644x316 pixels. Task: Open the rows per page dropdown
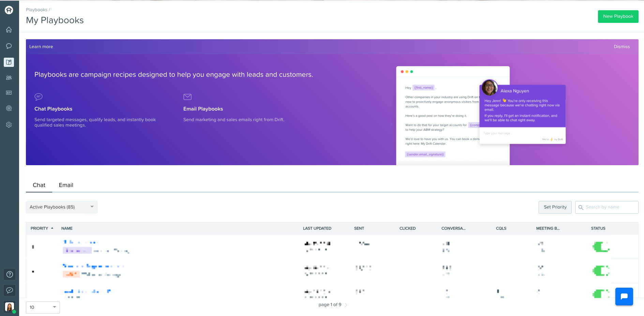[x=43, y=307]
